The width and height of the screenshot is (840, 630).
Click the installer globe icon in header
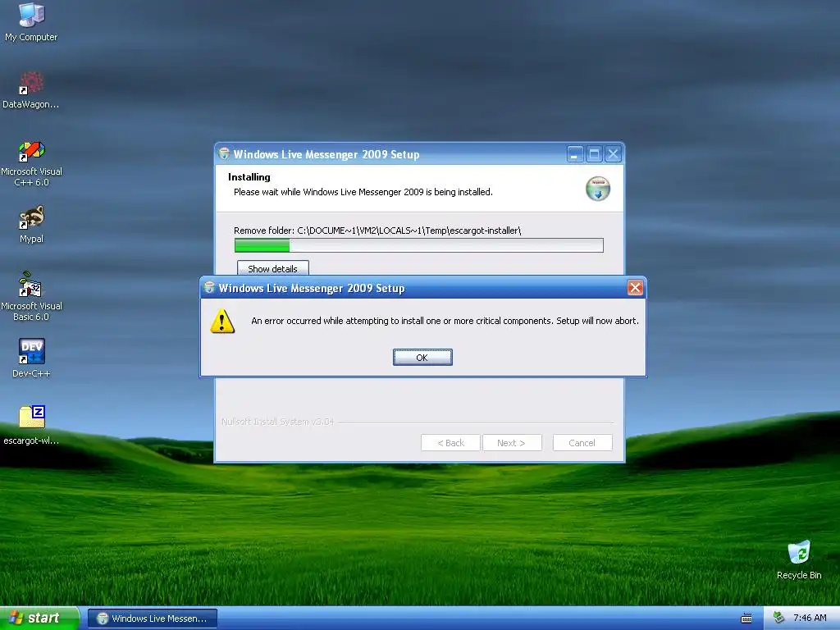click(x=598, y=189)
